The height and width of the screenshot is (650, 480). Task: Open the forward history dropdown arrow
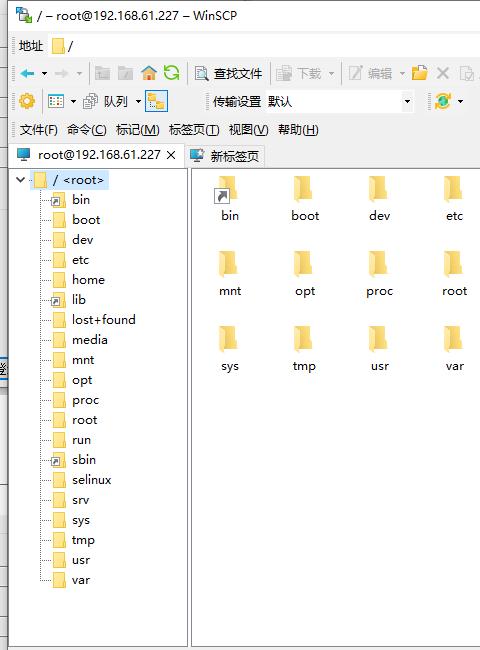79,74
